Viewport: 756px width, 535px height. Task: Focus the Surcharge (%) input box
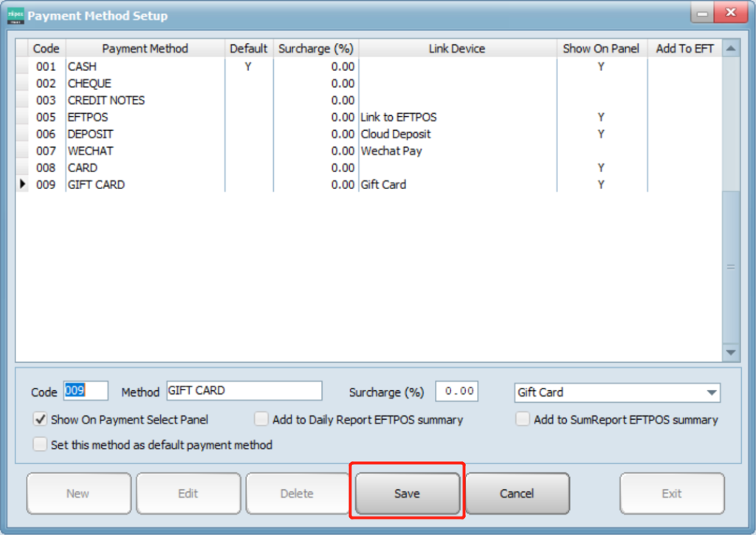tap(456, 392)
